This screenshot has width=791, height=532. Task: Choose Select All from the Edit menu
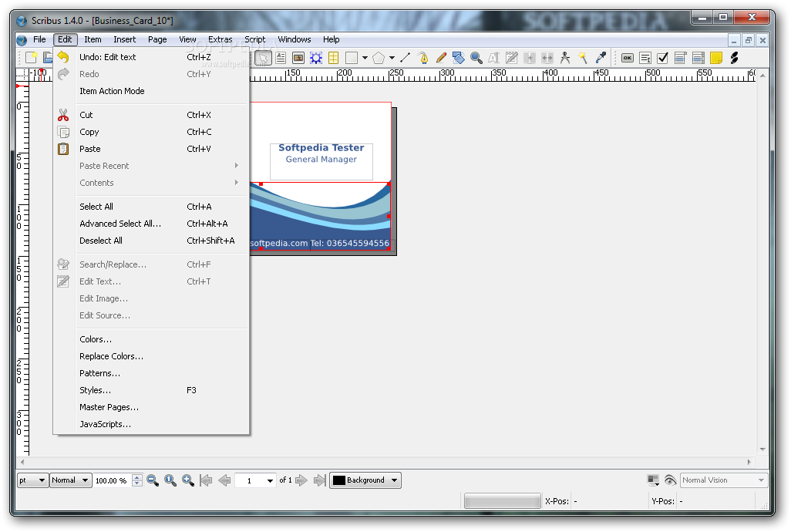click(x=151, y=206)
